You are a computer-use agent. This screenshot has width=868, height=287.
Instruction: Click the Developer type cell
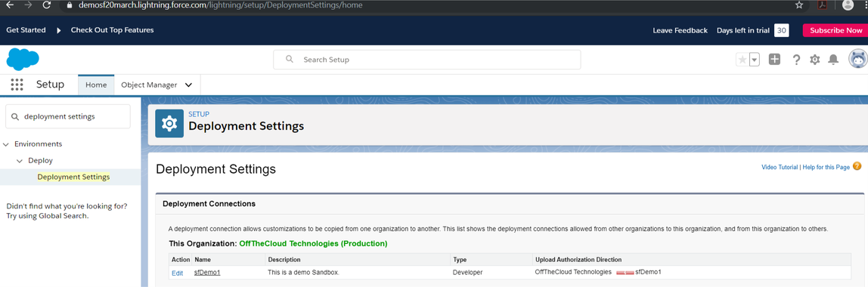click(x=468, y=272)
